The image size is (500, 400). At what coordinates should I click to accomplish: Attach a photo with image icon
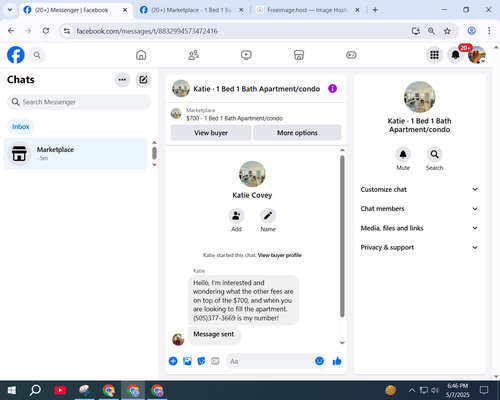[x=187, y=361]
